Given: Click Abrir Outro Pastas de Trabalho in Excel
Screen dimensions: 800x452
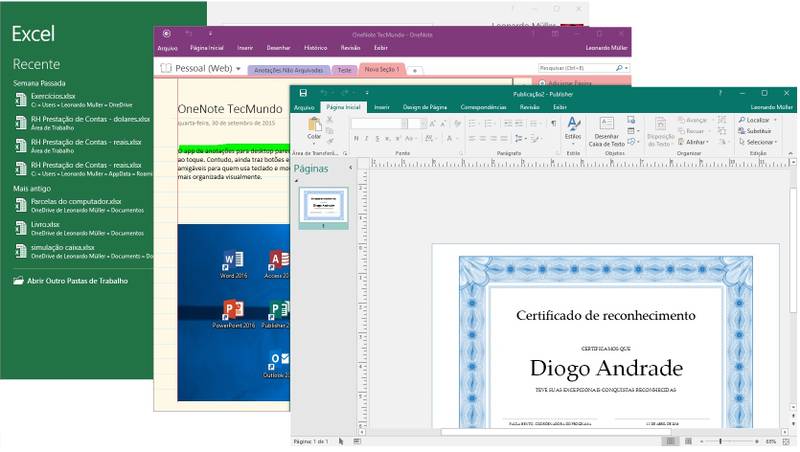Looking at the screenshot, I should point(77,281).
